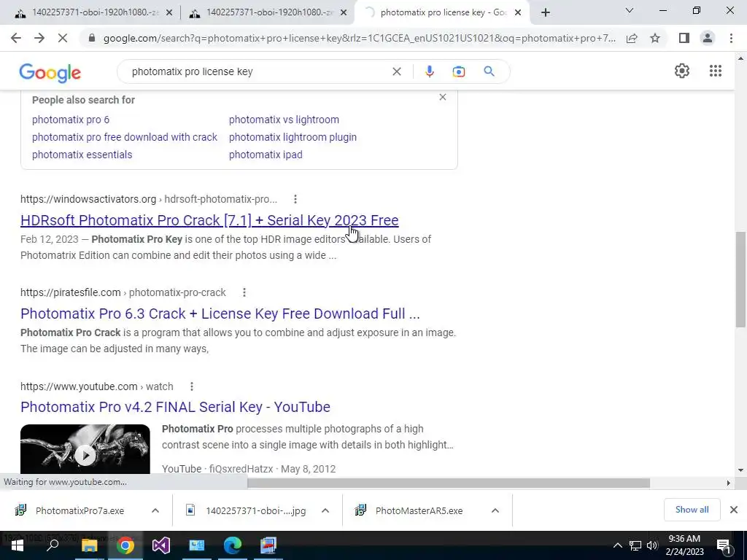Search for photomatix essentials
The image size is (747, 560).
pyautogui.click(x=82, y=155)
